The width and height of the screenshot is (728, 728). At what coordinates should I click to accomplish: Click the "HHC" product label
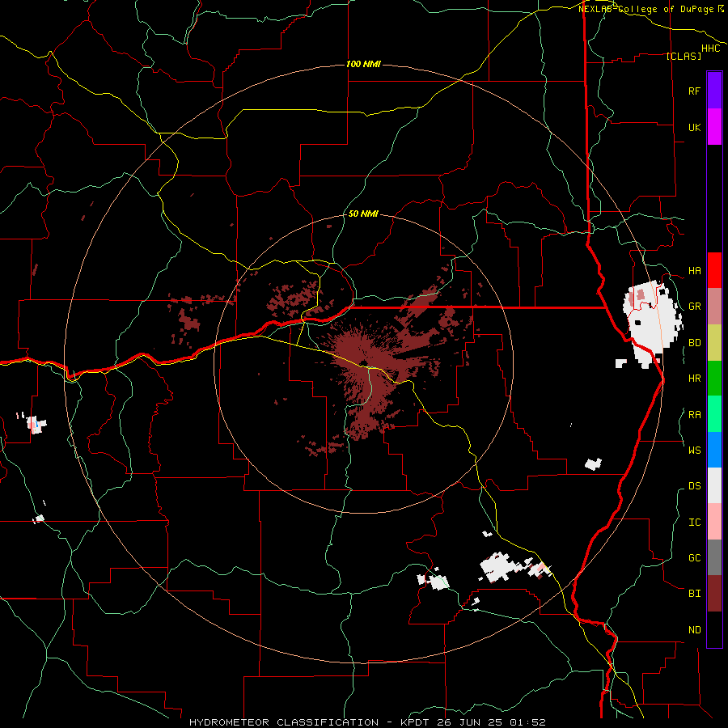[x=711, y=49]
